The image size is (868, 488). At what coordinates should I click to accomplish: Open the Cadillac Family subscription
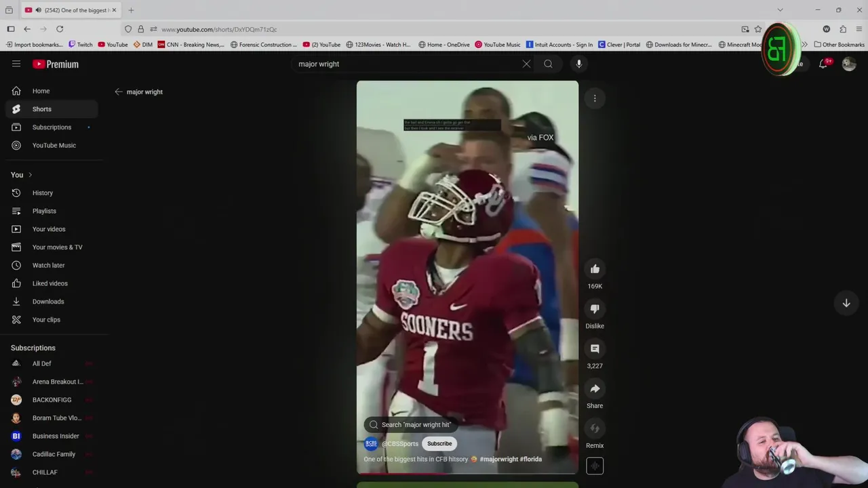52,454
